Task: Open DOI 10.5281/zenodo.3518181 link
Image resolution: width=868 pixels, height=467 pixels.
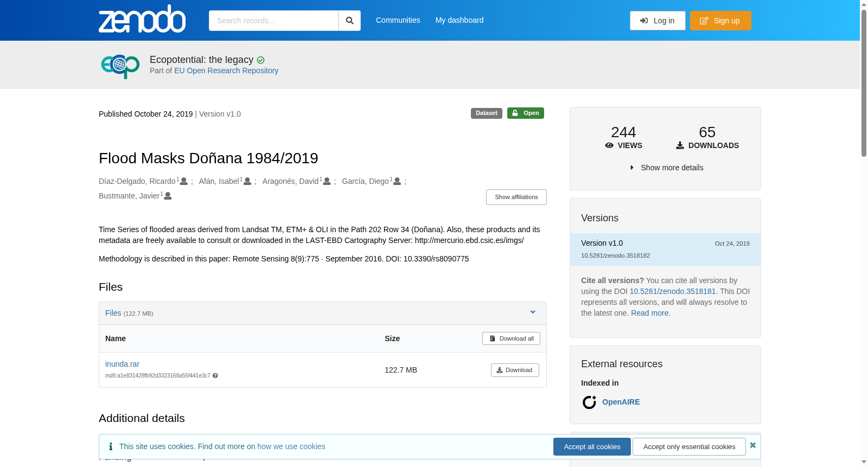Action: pos(673,291)
